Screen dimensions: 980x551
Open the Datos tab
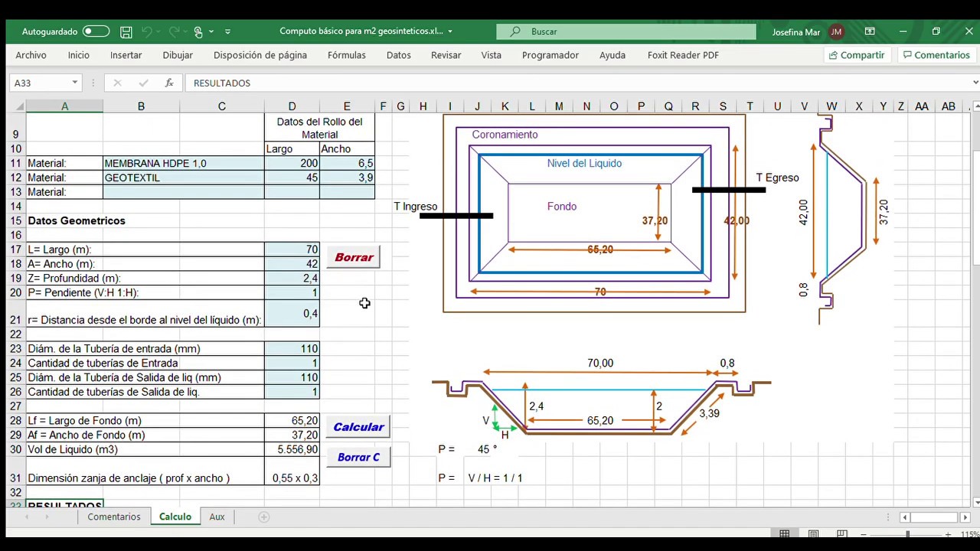399,55
